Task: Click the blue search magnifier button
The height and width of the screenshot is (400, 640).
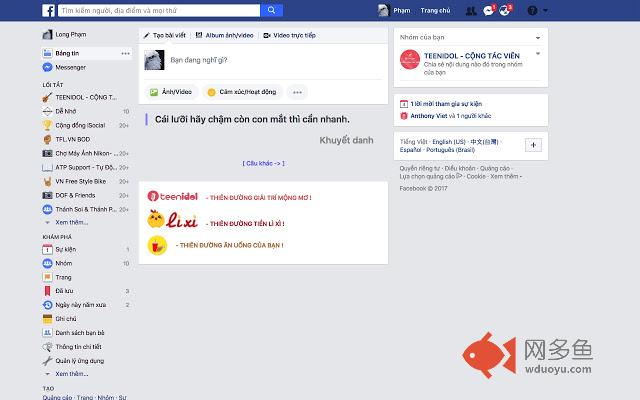Action: pos(271,10)
